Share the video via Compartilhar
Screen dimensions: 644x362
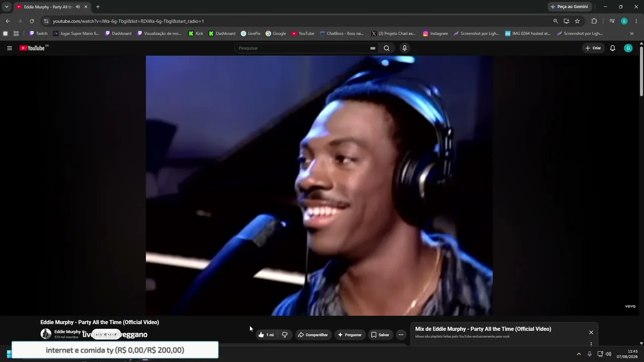313,335
